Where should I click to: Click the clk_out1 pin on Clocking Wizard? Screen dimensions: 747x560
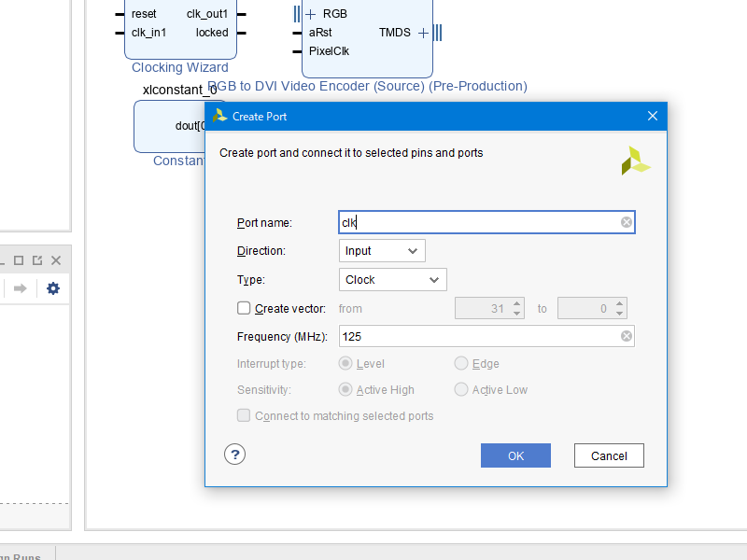coord(207,14)
